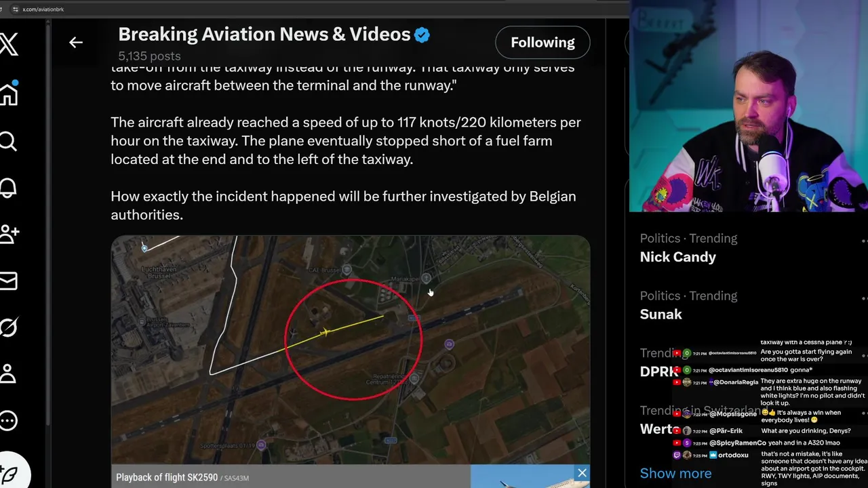The image size is (868, 488).
Task: Open Search and Explore magnifier icon
Action: point(8,141)
